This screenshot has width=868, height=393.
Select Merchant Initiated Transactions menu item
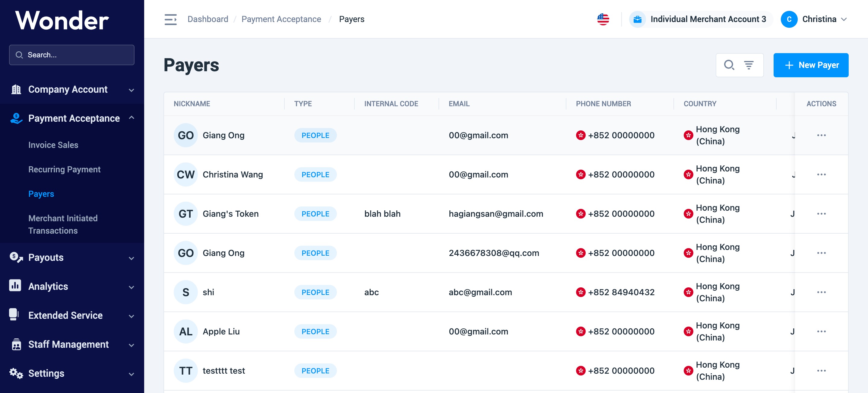(x=63, y=224)
